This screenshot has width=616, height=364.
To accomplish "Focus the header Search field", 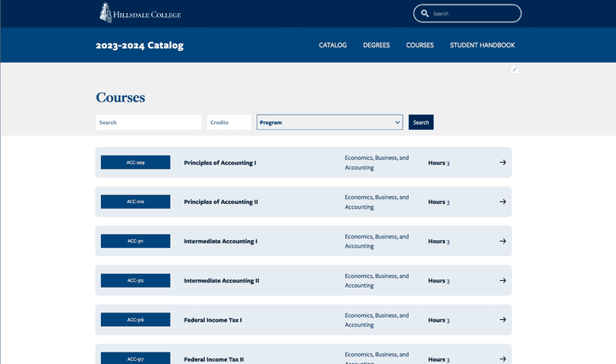I will tap(467, 13).
